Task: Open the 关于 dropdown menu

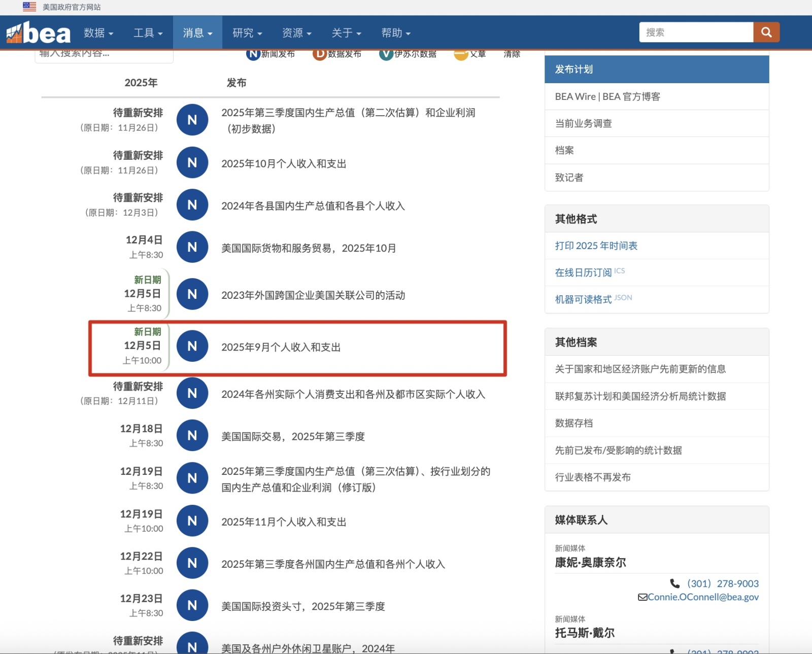Action: pos(347,33)
